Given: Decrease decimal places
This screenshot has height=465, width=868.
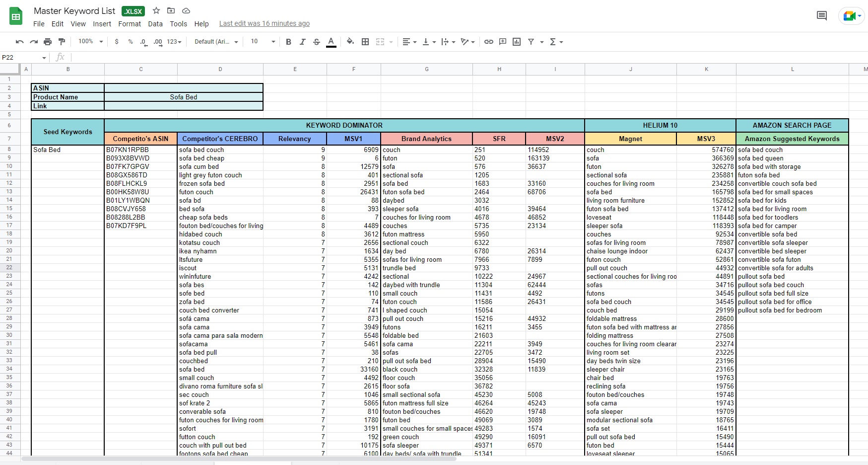Looking at the screenshot, I should [x=143, y=42].
